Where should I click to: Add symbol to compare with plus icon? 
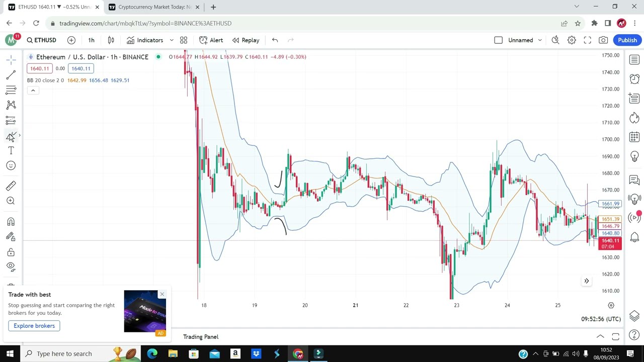pyautogui.click(x=71, y=40)
